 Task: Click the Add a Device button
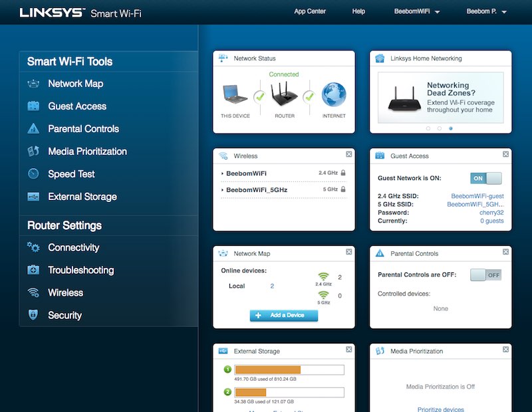click(x=283, y=315)
